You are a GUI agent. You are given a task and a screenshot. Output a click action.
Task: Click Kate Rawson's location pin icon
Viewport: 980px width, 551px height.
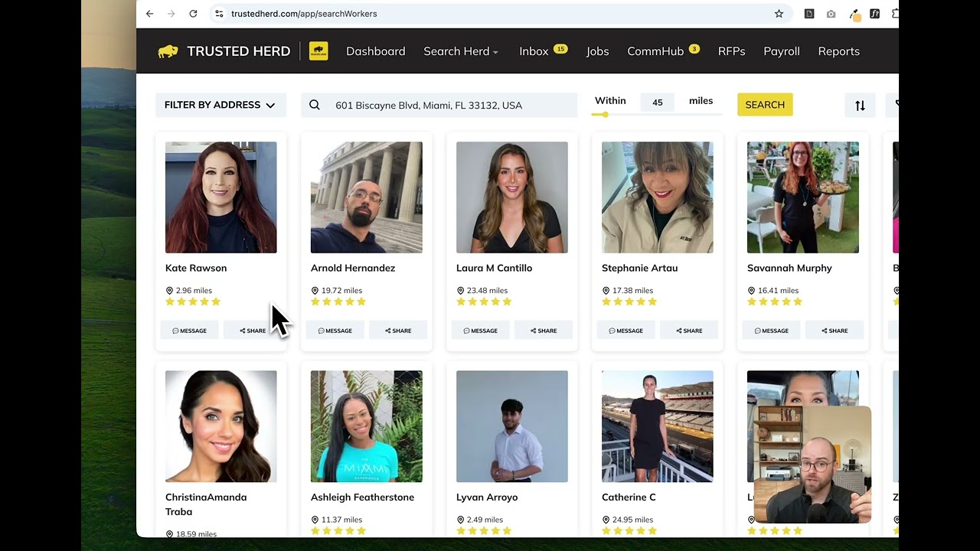169,291
